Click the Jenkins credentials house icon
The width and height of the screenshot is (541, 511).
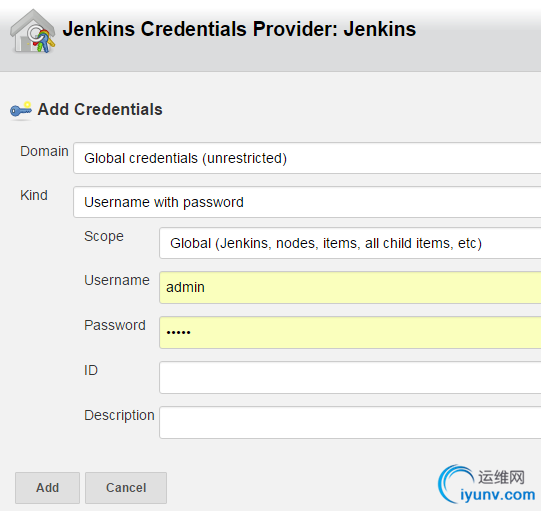[x=33, y=32]
